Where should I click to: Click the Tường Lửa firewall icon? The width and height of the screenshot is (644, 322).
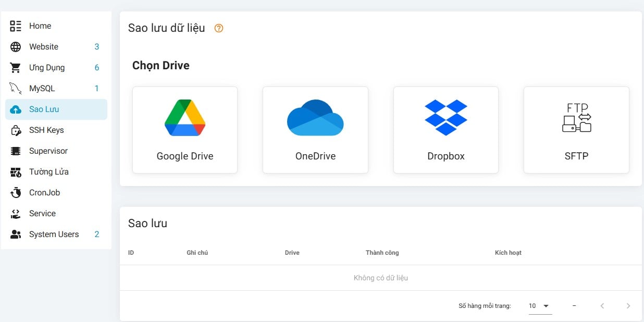[16, 172]
